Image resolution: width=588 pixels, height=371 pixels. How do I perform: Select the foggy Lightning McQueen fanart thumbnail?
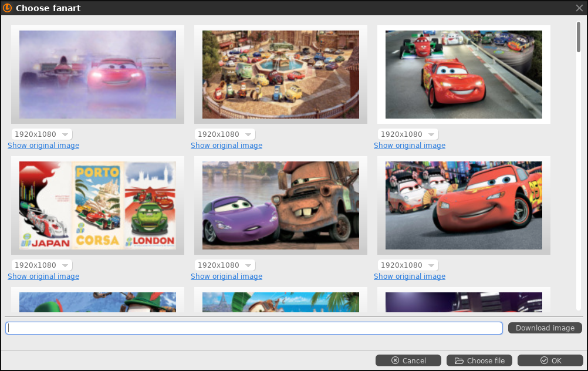pyautogui.click(x=97, y=75)
